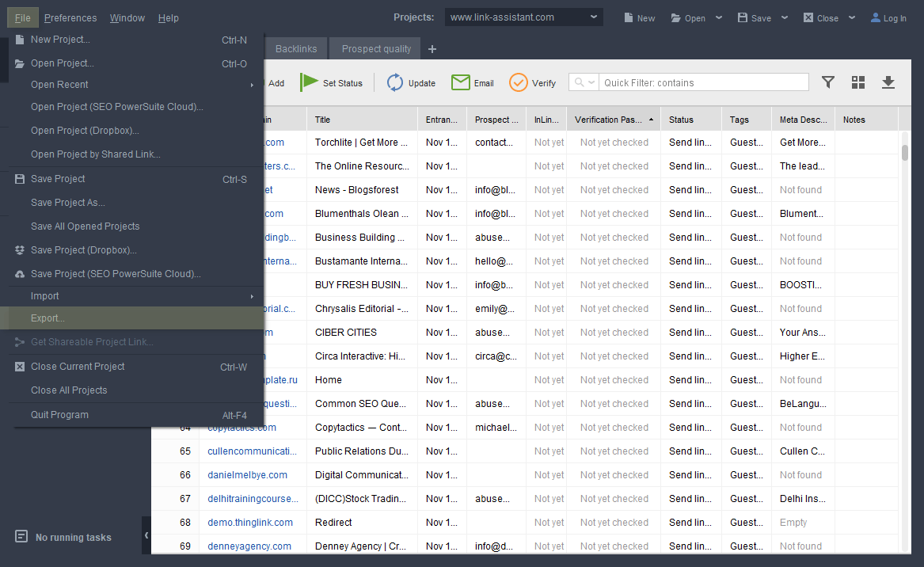Open the Preferences menu

coord(70,17)
